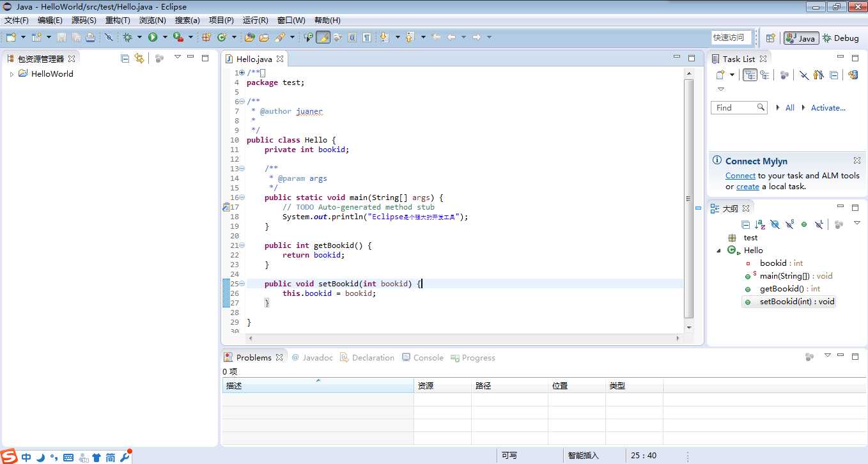Screen dimensions: 868x464
Task: Click the Save icon in the main toolbar
Action: pos(61,37)
